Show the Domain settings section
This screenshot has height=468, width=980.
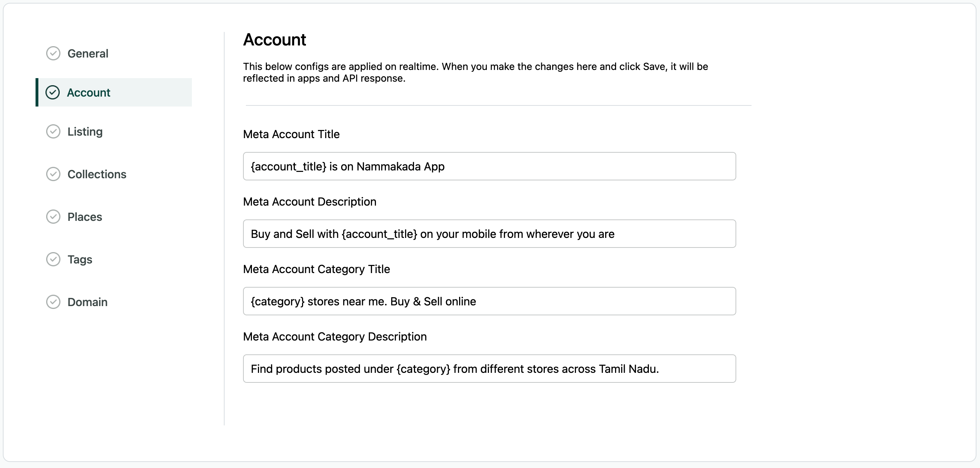pos(87,302)
